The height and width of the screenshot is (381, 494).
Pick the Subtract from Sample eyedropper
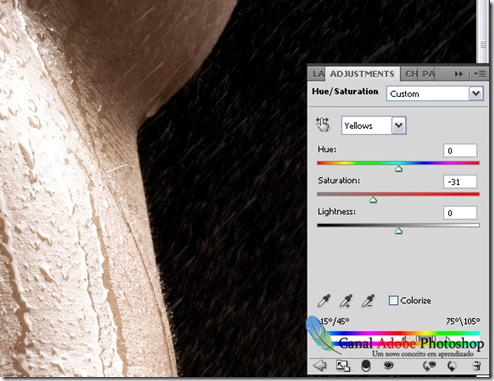pos(368,300)
